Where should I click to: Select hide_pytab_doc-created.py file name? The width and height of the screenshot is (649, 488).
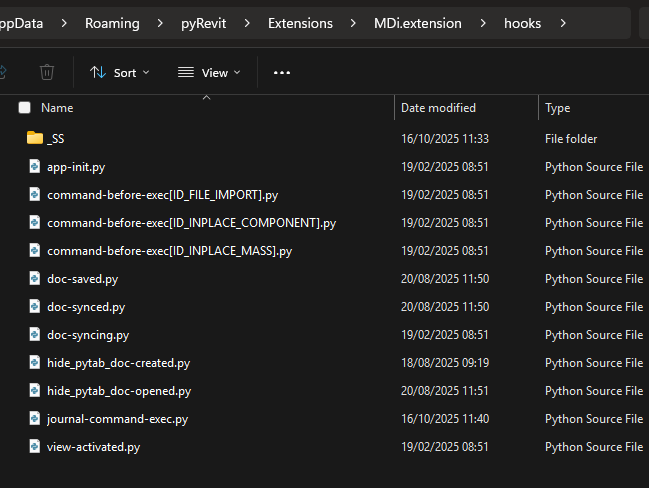tap(119, 363)
